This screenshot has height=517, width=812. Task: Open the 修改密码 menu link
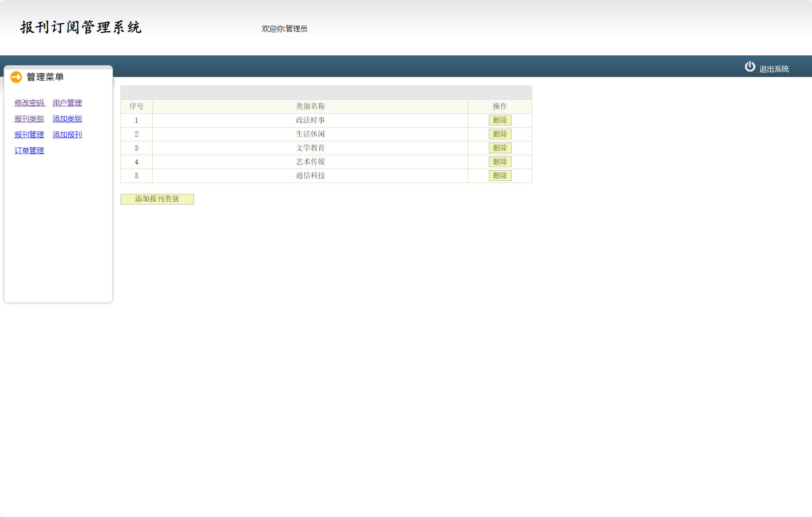click(x=29, y=103)
